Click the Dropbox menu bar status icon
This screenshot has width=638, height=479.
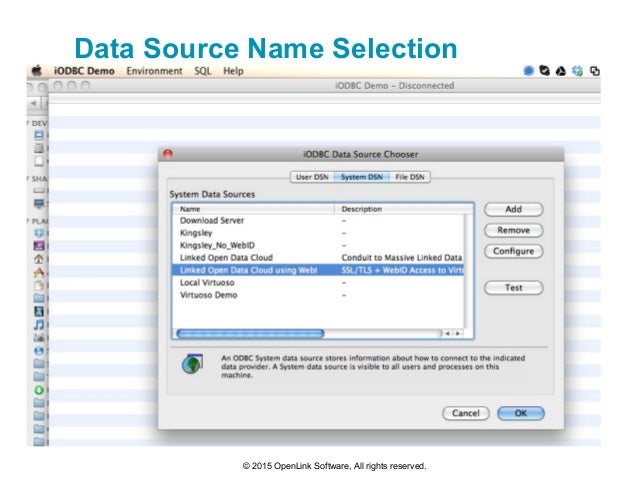point(577,71)
